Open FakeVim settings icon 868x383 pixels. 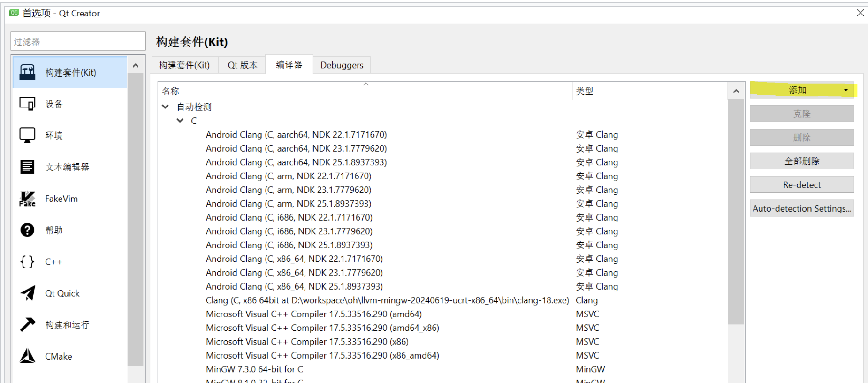pos(27,199)
